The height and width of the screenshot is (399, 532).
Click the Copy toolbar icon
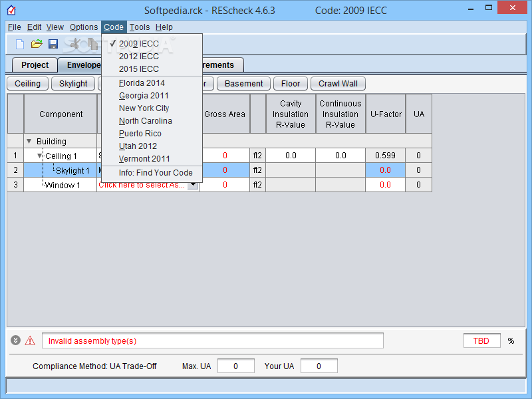pyautogui.click(x=92, y=44)
